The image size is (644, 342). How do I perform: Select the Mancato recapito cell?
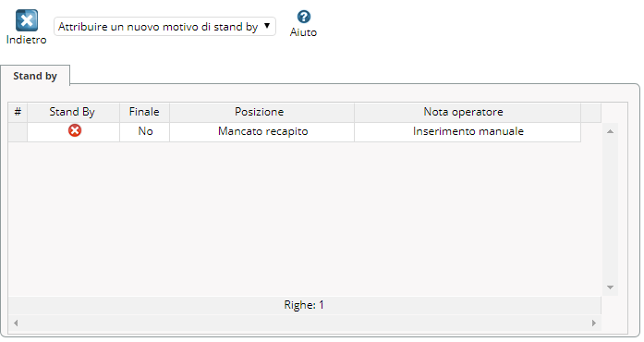click(261, 131)
